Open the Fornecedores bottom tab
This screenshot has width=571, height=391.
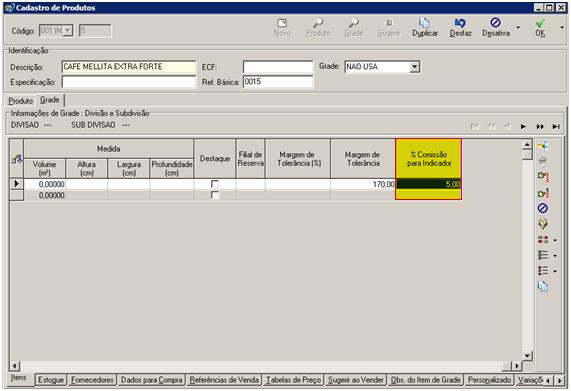[92, 380]
